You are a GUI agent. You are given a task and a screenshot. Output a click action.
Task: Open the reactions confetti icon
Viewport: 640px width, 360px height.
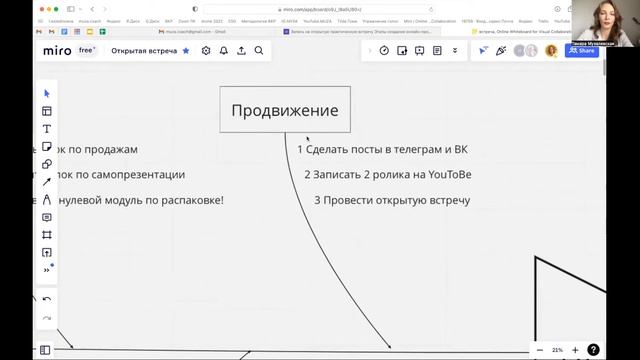click(x=501, y=51)
